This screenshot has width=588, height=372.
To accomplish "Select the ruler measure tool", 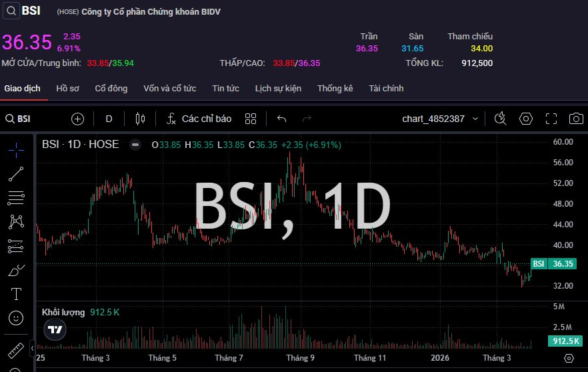I will 15,349.
